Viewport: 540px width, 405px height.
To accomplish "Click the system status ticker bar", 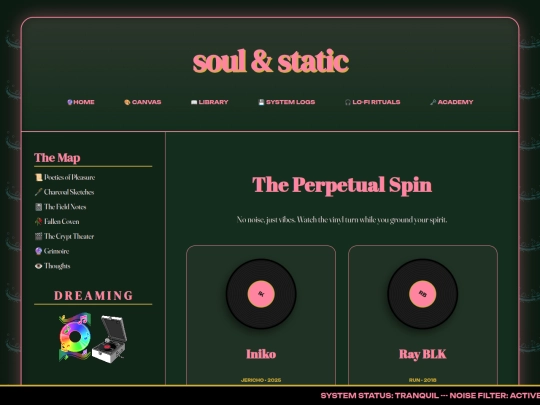I will coord(270,395).
